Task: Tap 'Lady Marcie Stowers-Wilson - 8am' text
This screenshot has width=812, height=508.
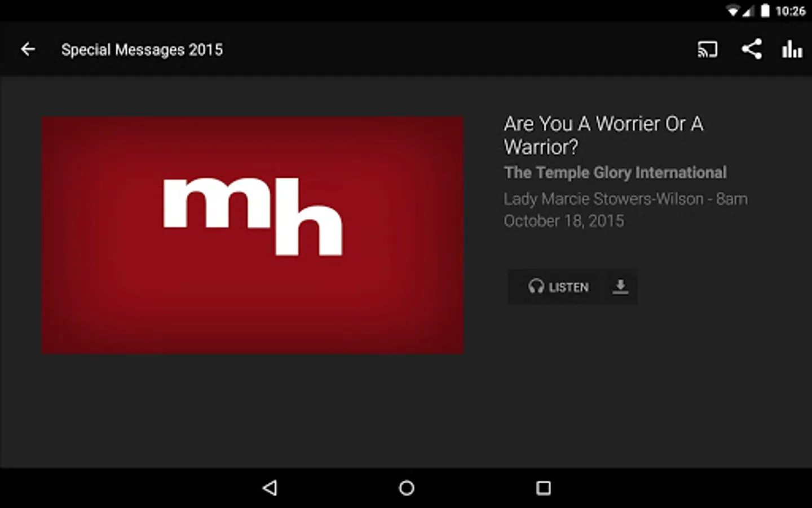Action: (625, 199)
